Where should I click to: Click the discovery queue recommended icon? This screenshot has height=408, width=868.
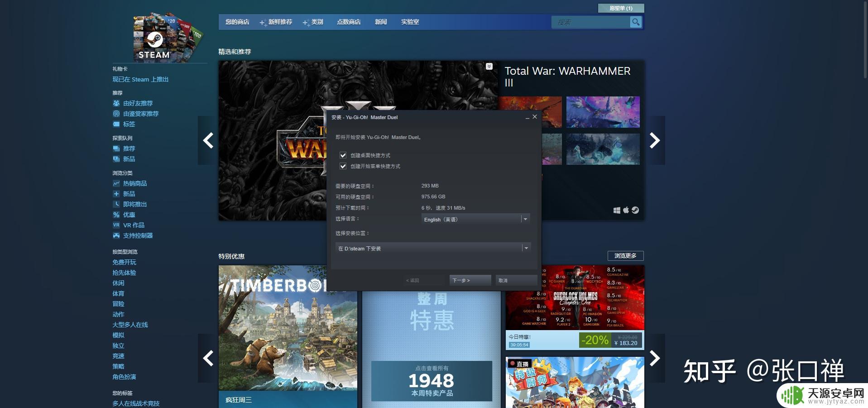pyautogui.click(x=116, y=149)
